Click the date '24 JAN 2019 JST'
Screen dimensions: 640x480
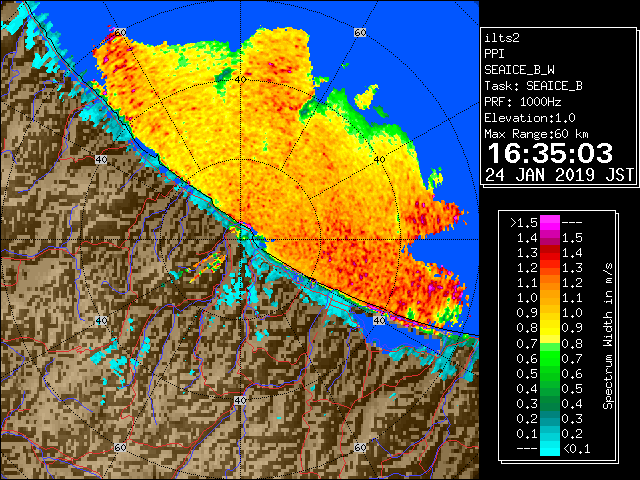pyautogui.click(x=559, y=175)
